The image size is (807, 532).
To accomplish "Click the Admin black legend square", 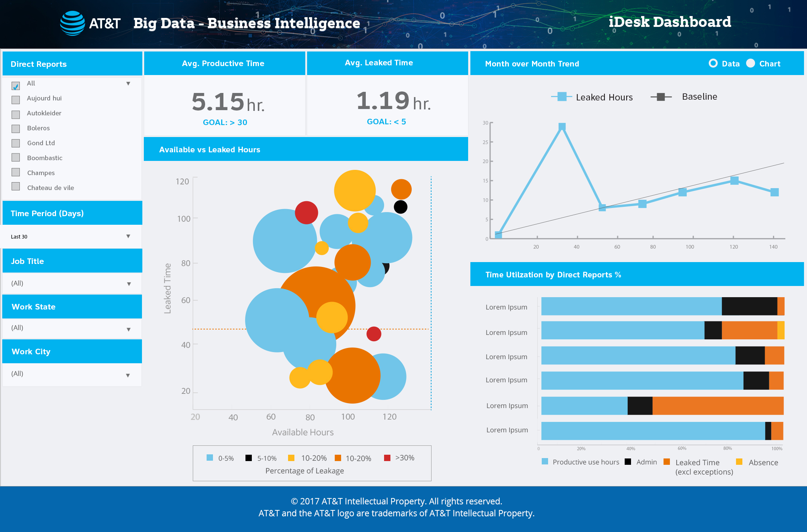I will click(628, 462).
